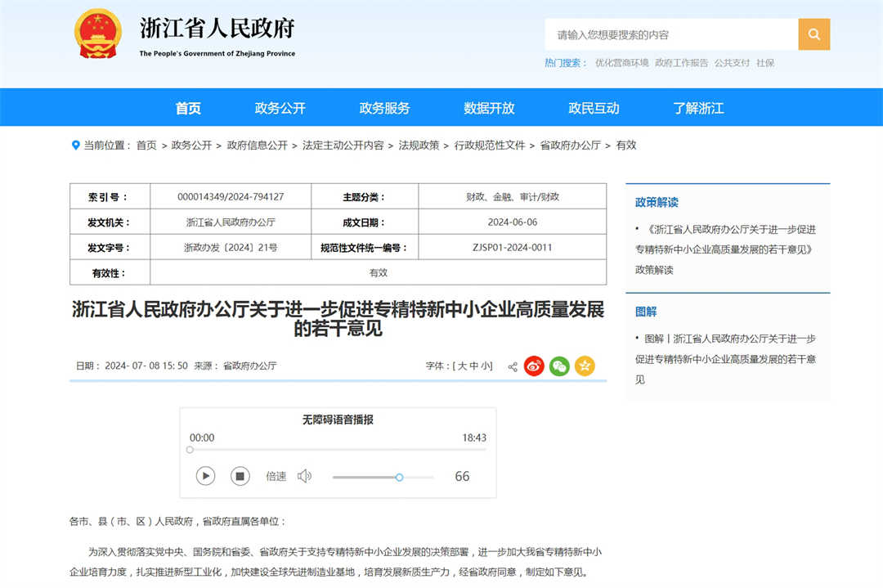Viewport: 883px width, 588px height.
Task: Click the Zhejiang government national emblem logo
Action: click(x=97, y=34)
